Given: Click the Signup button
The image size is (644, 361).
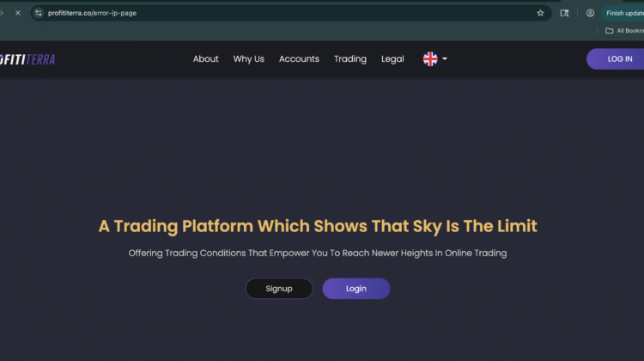Looking at the screenshot, I should (x=278, y=289).
